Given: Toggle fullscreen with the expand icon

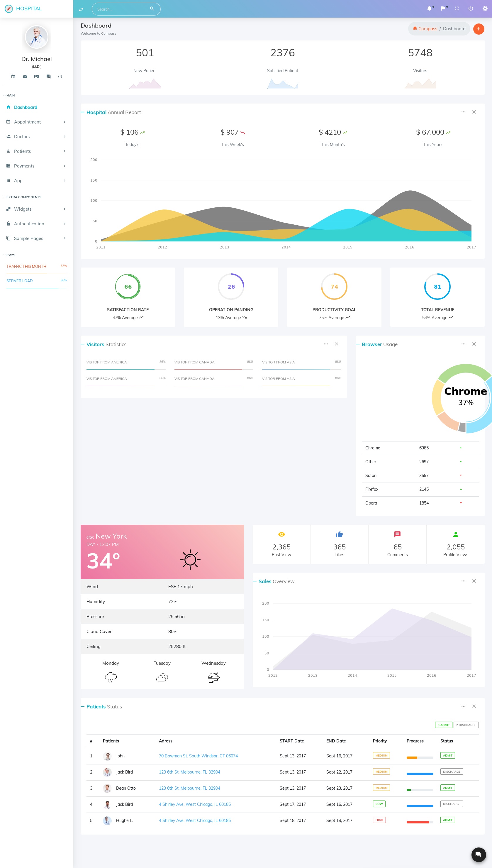Looking at the screenshot, I should pyautogui.click(x=457, y=9).
